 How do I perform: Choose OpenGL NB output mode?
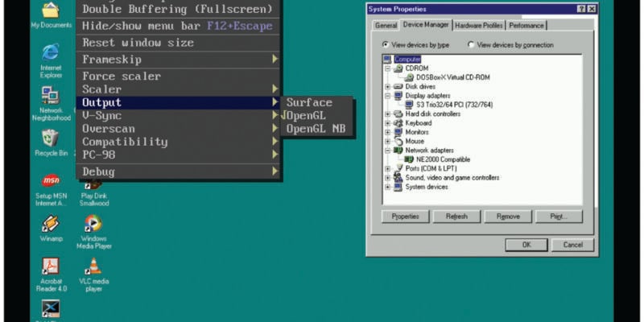point(316,129)
